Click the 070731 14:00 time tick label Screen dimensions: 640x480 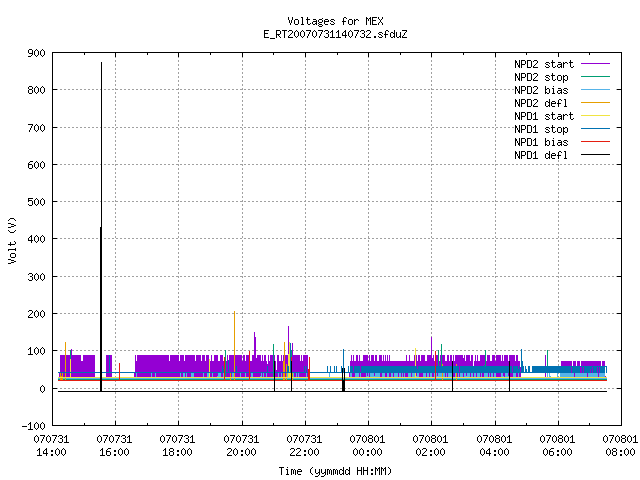coord(51,446)
